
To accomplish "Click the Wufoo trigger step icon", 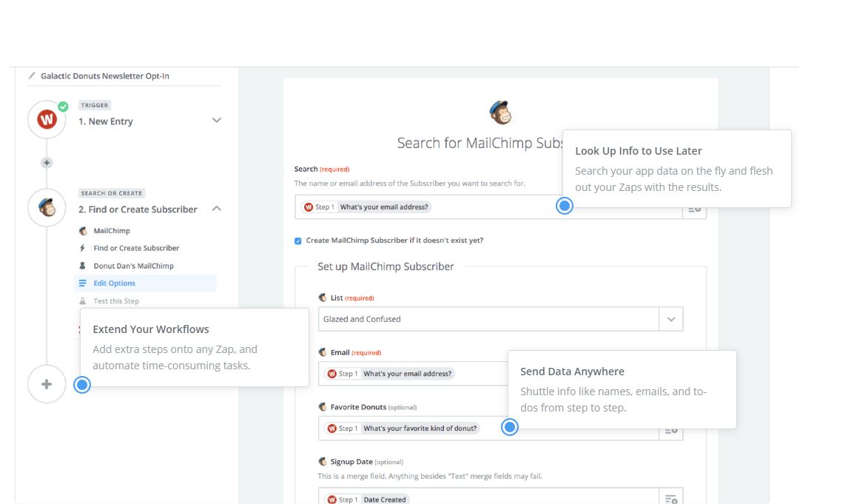I will 47,119.
